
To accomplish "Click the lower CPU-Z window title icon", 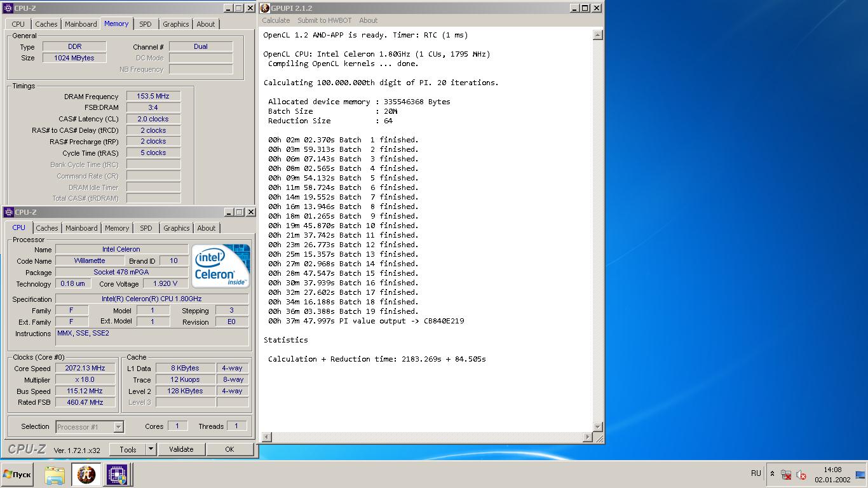I will pos(8,212).
